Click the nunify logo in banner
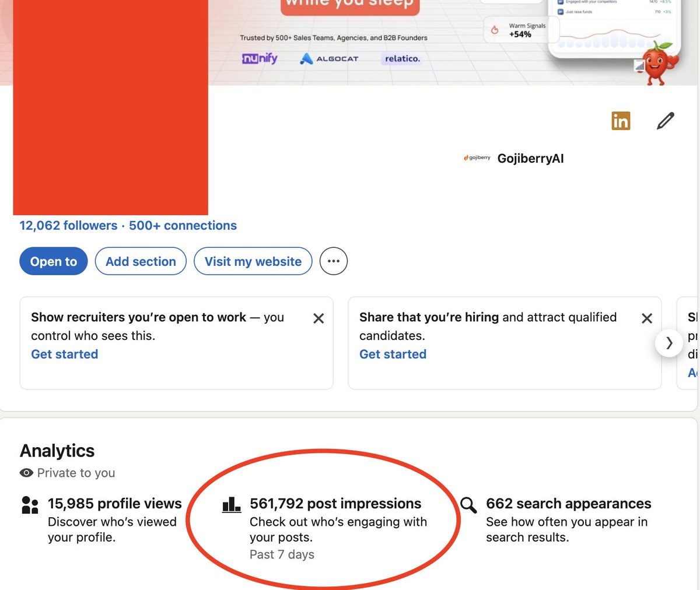The image size is (700, 590). point(260,58)
